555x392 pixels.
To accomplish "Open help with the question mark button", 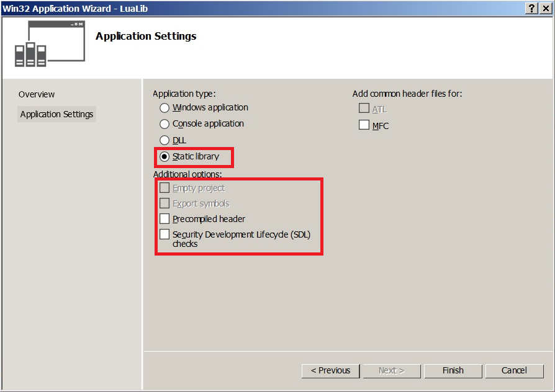I will coord(531,9).
